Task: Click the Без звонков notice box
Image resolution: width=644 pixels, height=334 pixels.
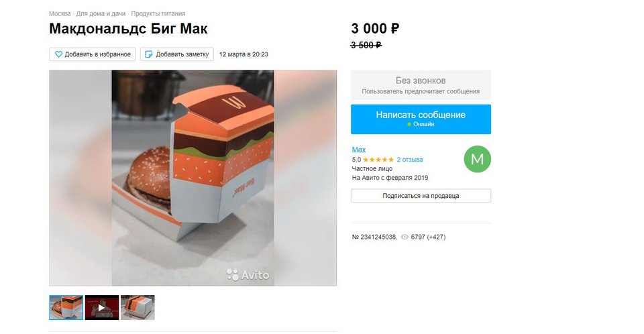Action: coord(421,85)
